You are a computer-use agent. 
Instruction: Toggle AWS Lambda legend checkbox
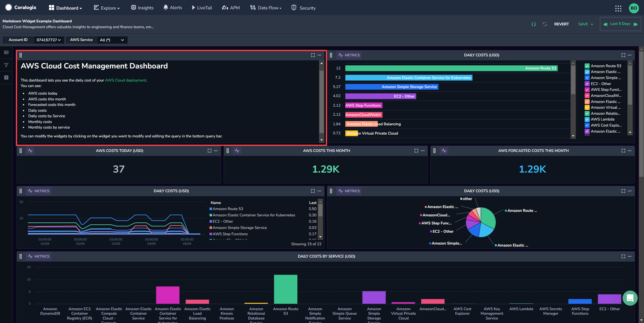(x=587, y=119)
